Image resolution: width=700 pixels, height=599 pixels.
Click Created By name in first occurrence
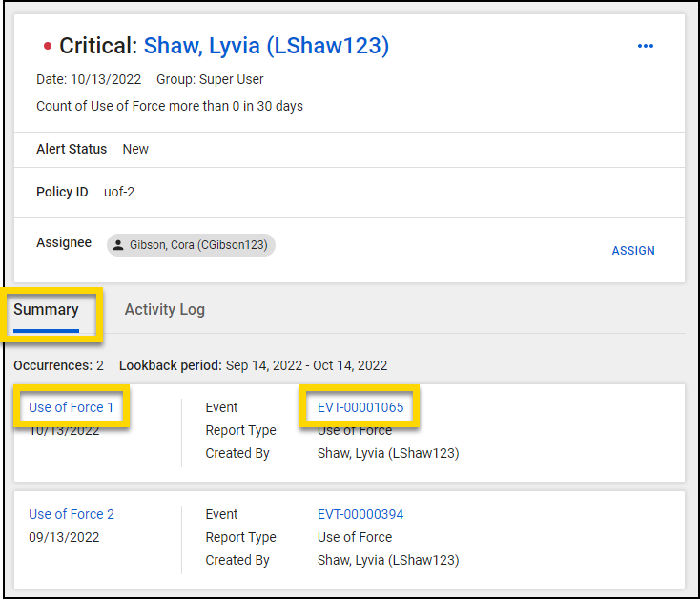click(387, 453)
